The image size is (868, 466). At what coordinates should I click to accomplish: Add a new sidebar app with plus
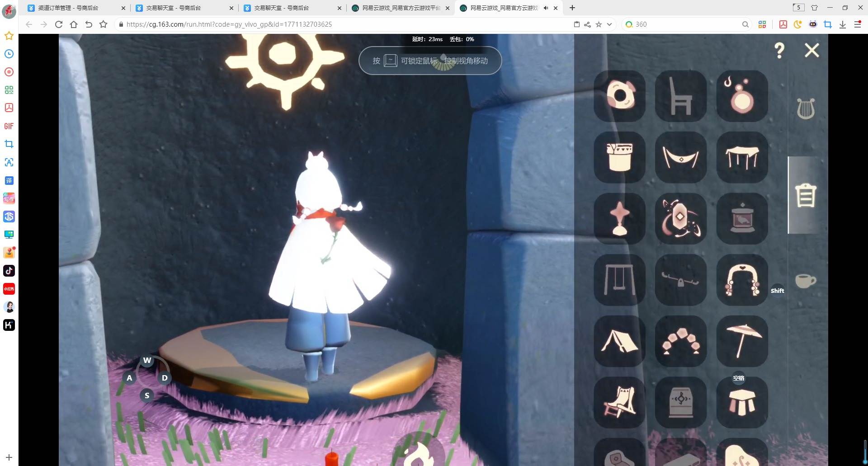pyautogui.click(x=9, y=457)
